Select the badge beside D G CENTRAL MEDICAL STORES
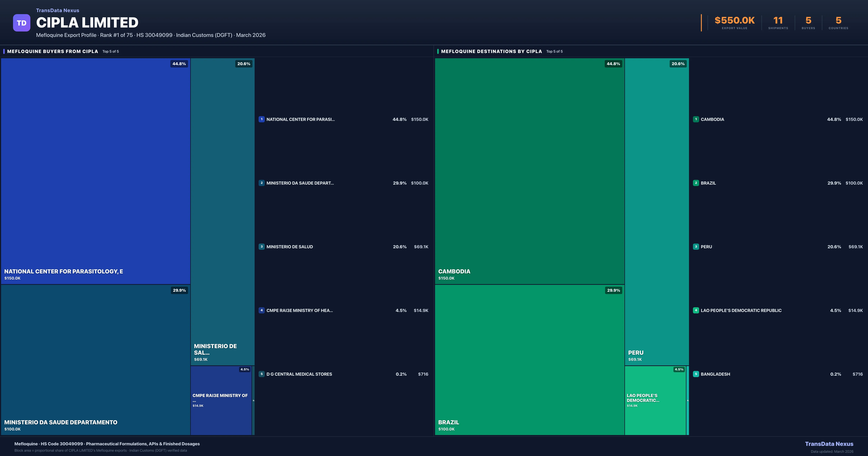Screen dimensions: 868x456 click(x=262, y=374)
